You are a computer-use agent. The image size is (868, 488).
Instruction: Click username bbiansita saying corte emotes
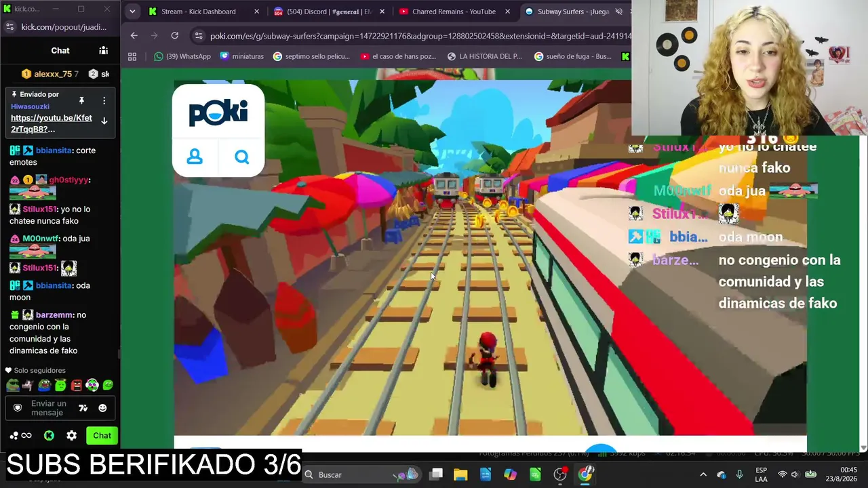[x=54, y=150]
